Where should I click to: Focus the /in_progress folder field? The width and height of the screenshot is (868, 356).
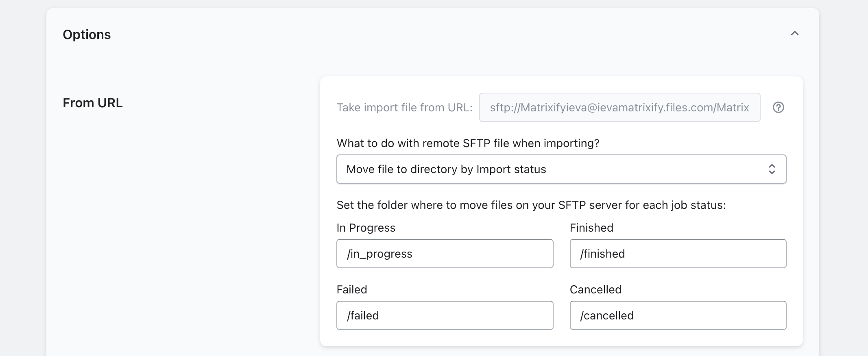click(445, 254)
